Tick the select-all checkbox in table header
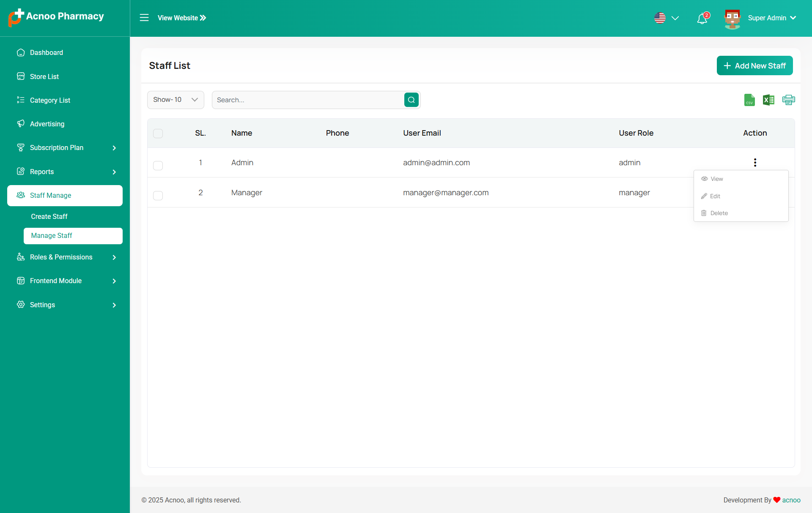 coord(158,134)
